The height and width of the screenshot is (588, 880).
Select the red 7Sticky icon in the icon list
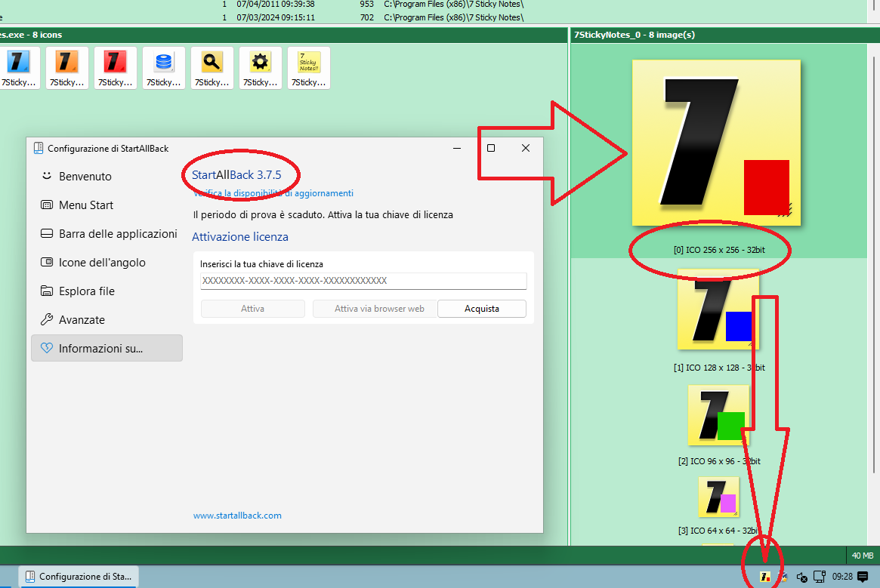(x=115, y=68)
